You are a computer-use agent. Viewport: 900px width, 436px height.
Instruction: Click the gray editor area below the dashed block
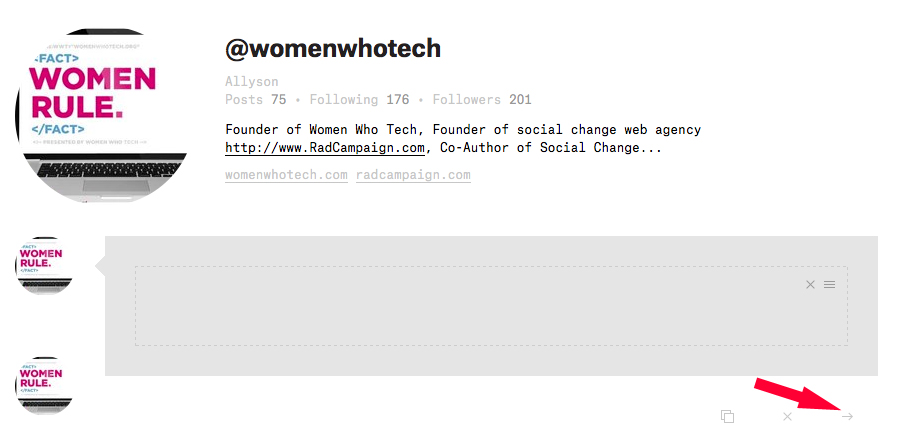(491, 361)
